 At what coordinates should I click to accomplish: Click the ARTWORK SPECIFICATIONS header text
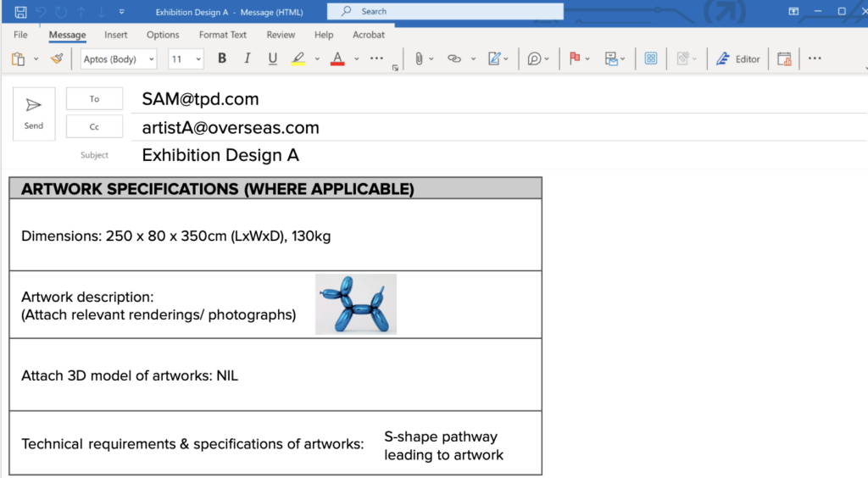point(218,189)
